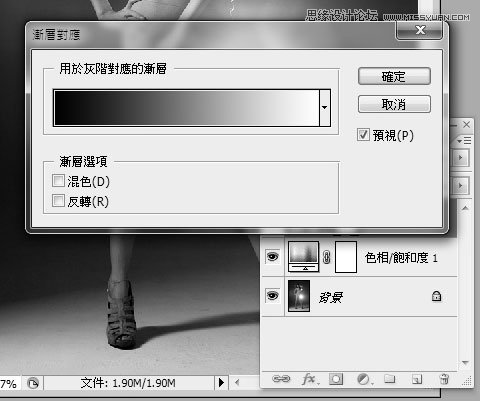Click the 文件: 1.90M/1.90M status text
Image resolution: width=480 pixels, height=401 pixels.
click(x=128, y=383)
